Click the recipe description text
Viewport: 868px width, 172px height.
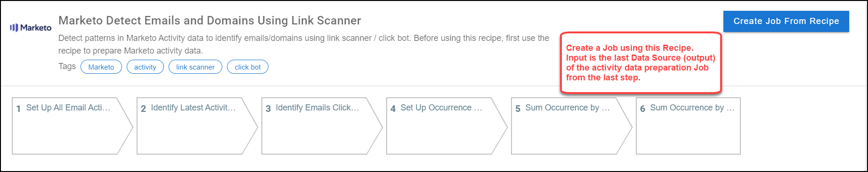click(x=304, y=44)
